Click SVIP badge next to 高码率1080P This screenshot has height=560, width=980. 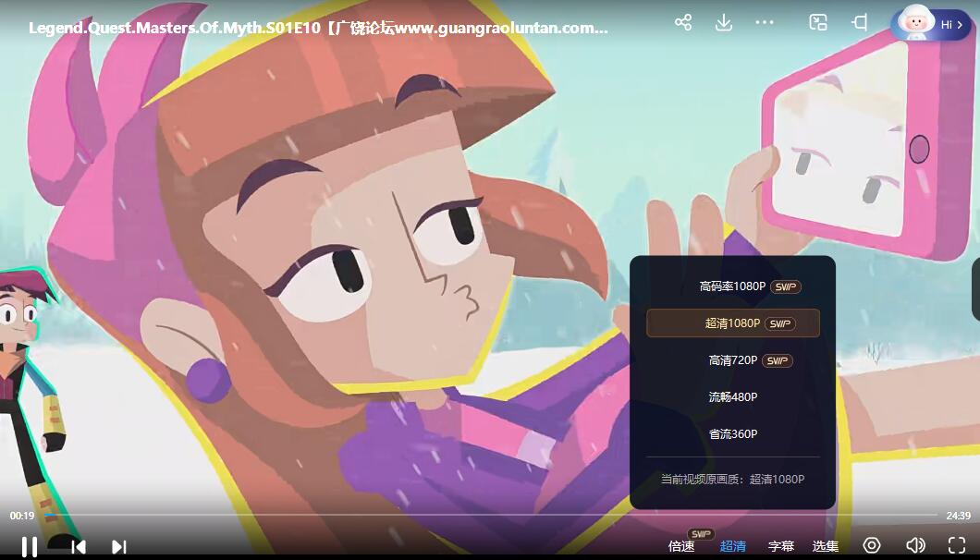786,286
